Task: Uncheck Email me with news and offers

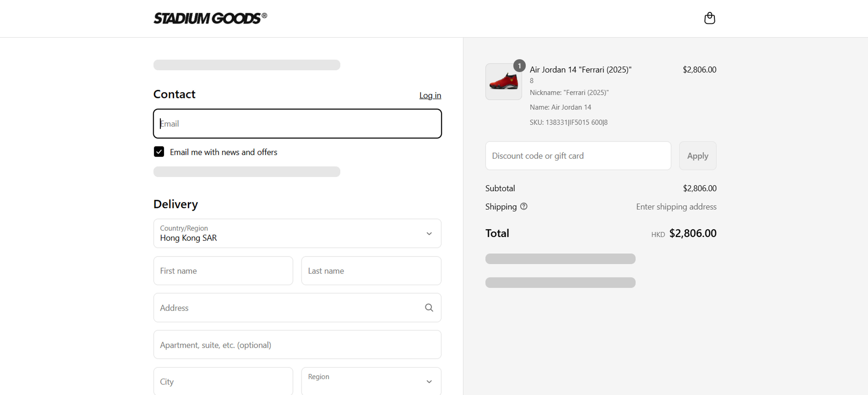Action: (159, 152)
